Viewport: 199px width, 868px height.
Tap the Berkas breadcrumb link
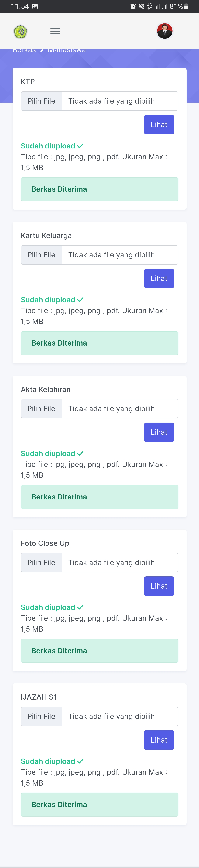pyautogui.click(x=24, y=51)
